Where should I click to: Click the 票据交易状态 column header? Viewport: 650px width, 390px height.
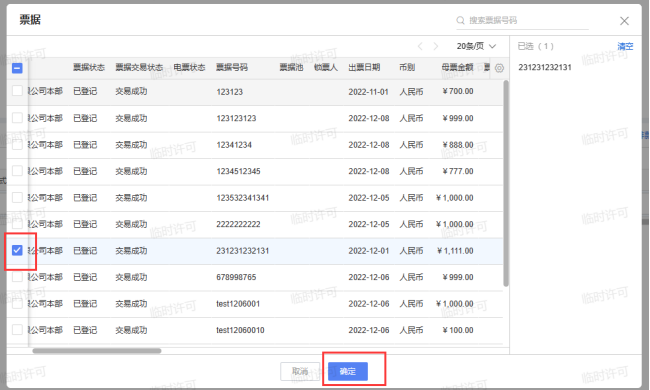[139, 68]
